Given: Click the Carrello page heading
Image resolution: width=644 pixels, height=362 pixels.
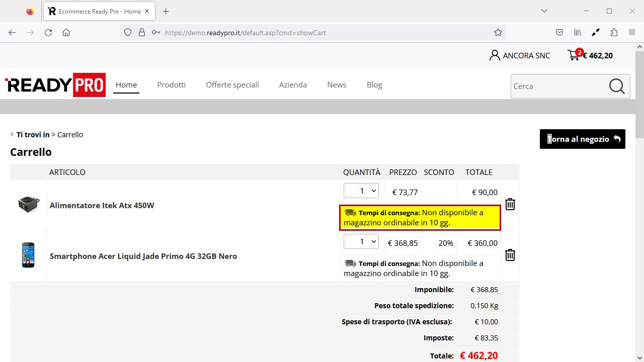Looking at the screenshot, I should coord(31,152).
